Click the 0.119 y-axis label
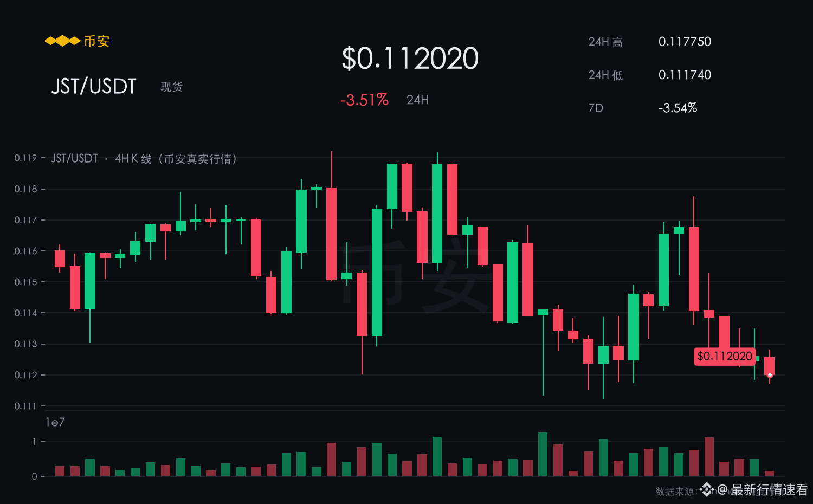 [25, 158]
